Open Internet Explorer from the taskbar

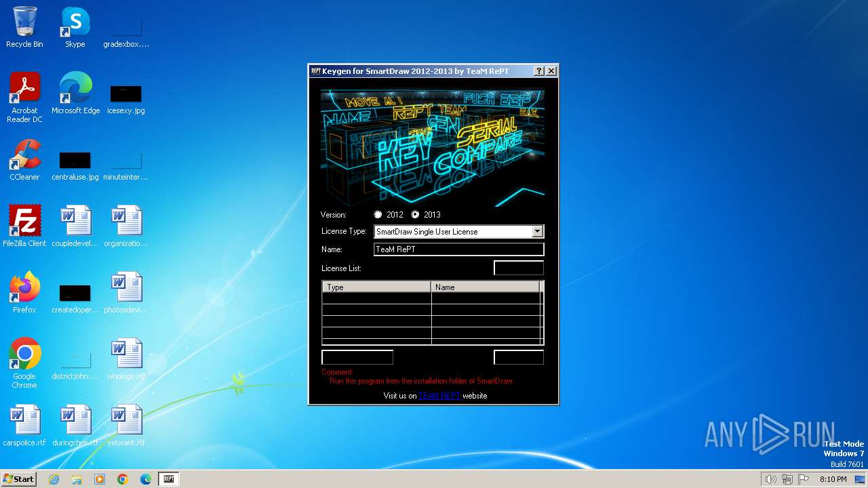tap(54, 479)
